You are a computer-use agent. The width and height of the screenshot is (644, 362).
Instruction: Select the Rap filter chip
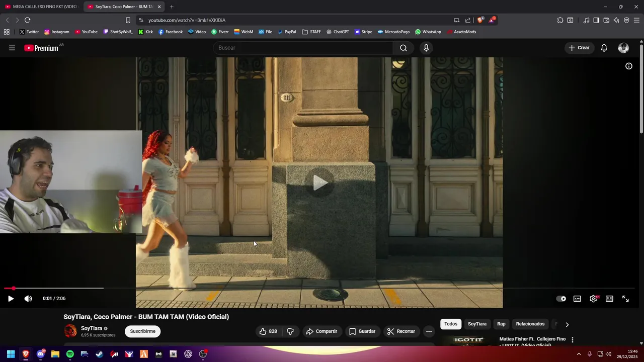(x=501, y=324)
